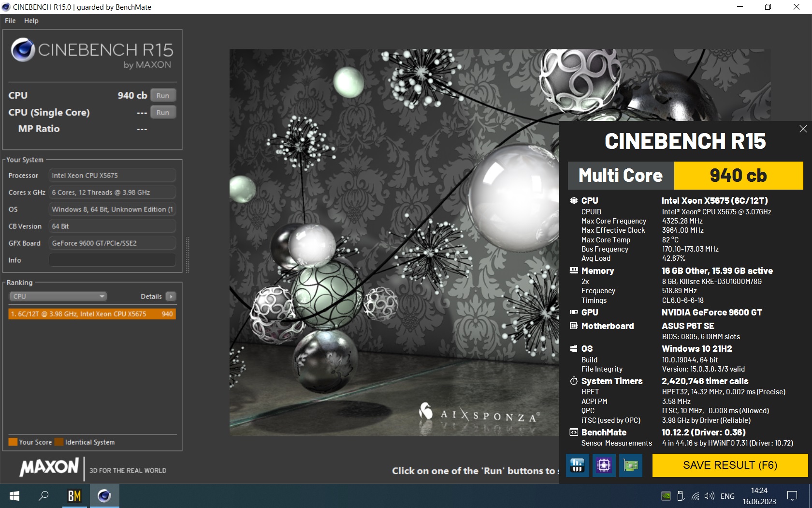Run the CPU multi-core benchmark
The height and width of the screenshot is (508, 812).
pos(163,95)
